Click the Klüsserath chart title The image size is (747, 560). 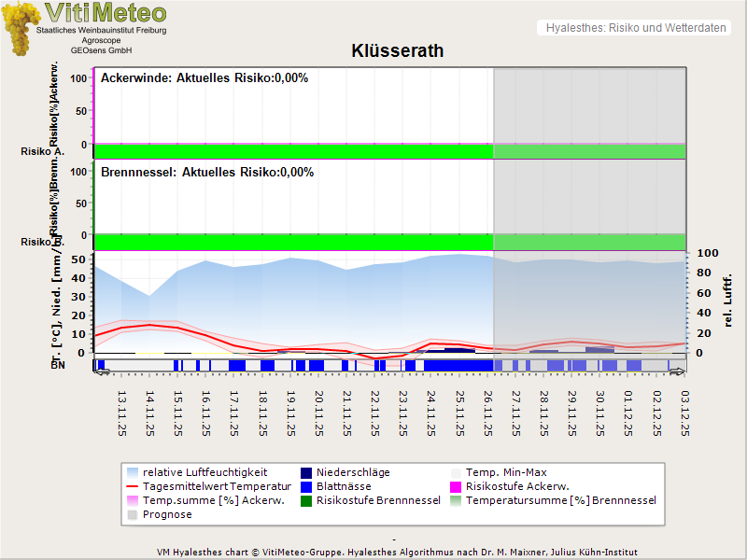tap(398, 51)
